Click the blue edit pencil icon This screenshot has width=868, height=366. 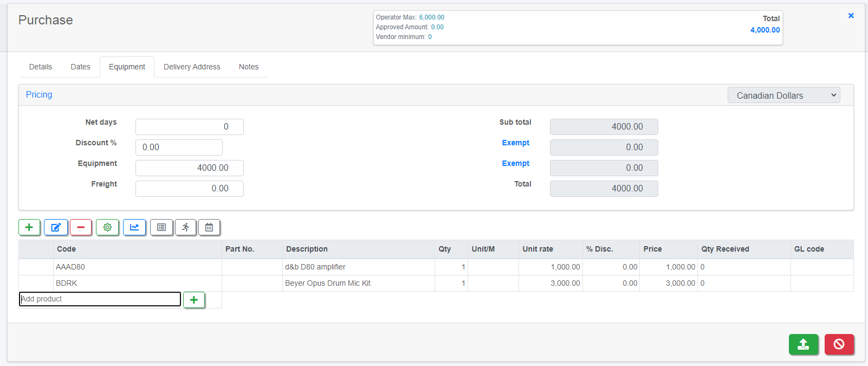tap(56, 227)
